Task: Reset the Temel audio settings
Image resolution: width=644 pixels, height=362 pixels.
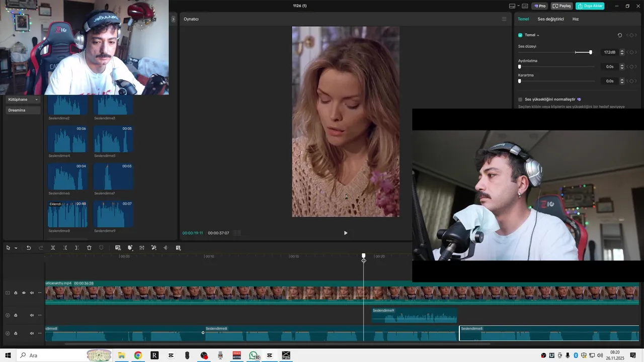Action: coord(619,35)
